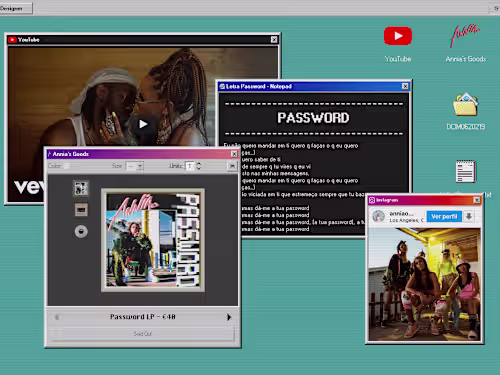Screen dimensions: 500x375
Task: Open the Size dropdown in Annia's Goods
Action: (x=135, y=166)
